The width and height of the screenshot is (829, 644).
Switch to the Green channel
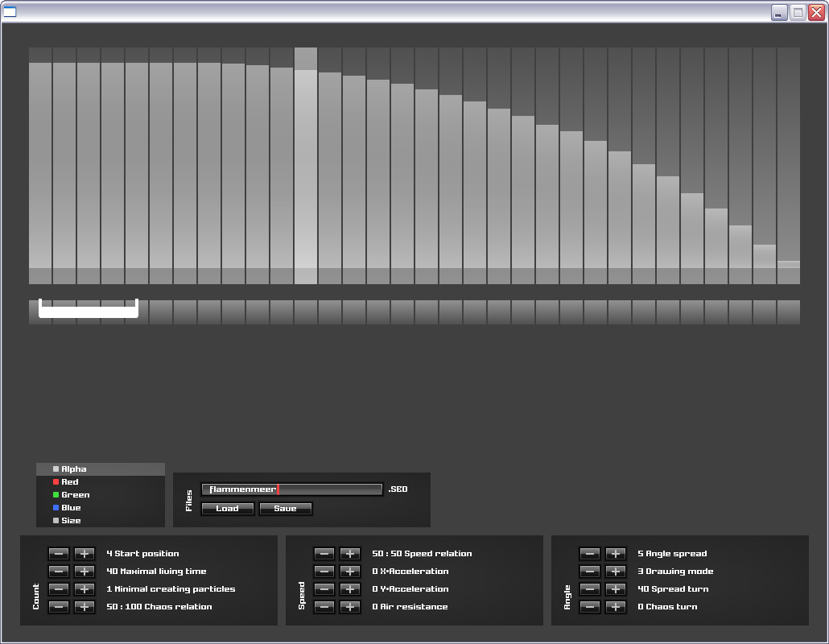pyautogui.click(x=75, y=495)
